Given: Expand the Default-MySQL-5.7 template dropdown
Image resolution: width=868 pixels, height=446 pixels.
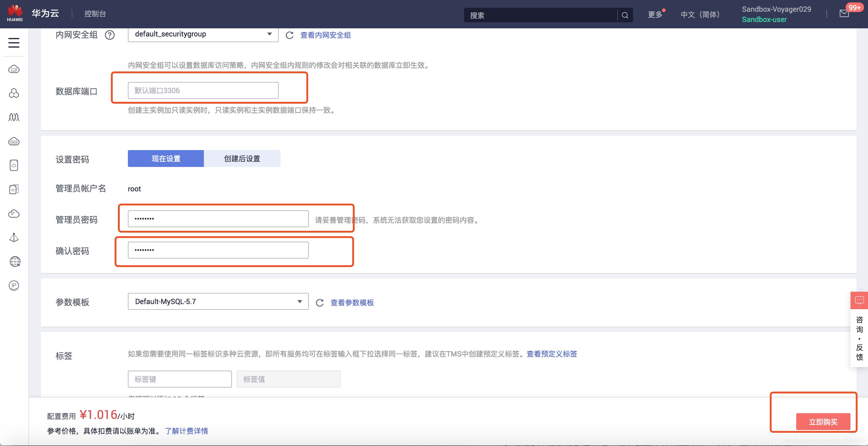Looking at the screenshot, I should (218, 301).
